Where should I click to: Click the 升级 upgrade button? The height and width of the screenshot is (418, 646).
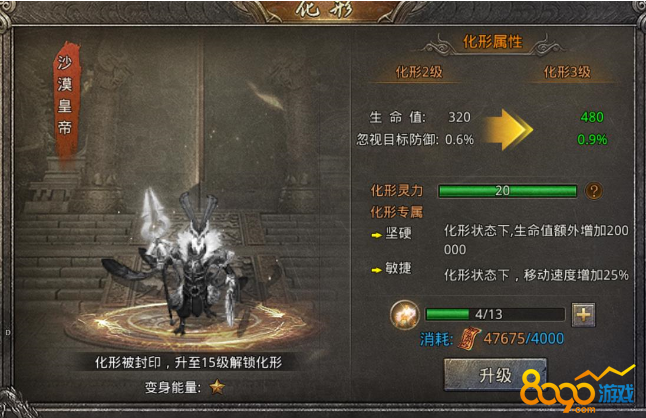(495, 375)
